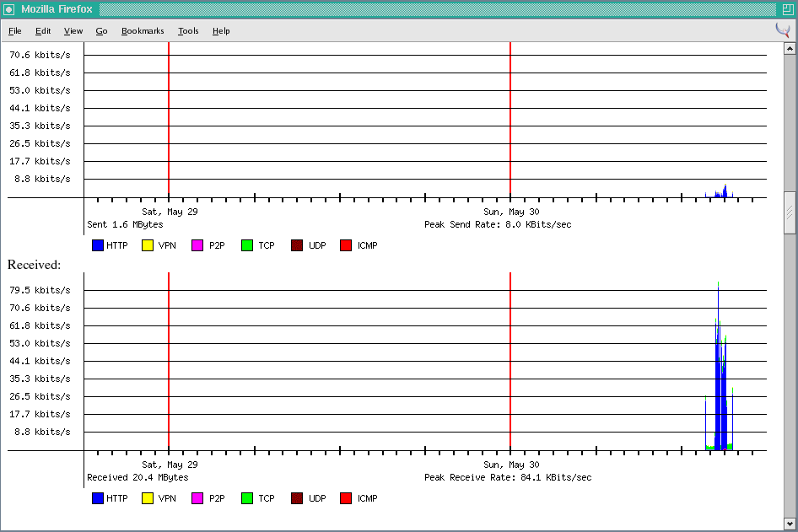
Task: Click the '79.5 kbits/s' axis label
Action: (40, 290)
